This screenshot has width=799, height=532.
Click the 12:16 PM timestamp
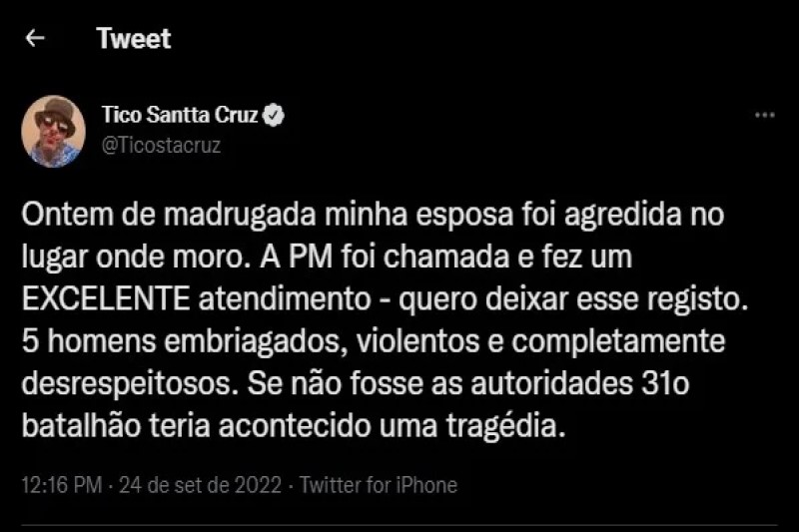point(62,486)
